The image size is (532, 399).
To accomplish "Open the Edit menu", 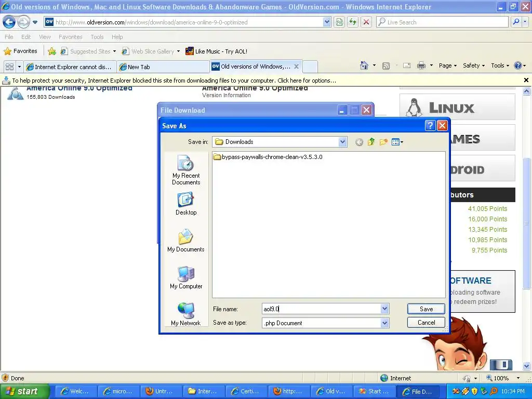I will tap(26, 37).
